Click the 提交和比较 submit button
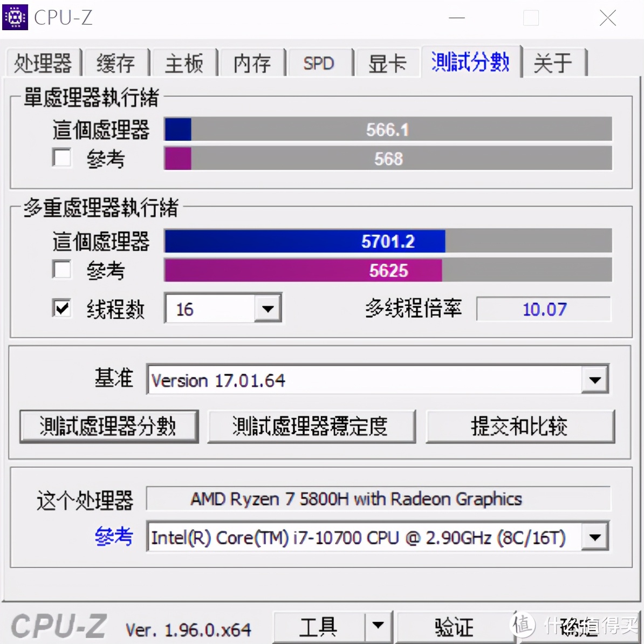Image resolution: width=644 pixels, height=644 pixels. coord(519,426)
